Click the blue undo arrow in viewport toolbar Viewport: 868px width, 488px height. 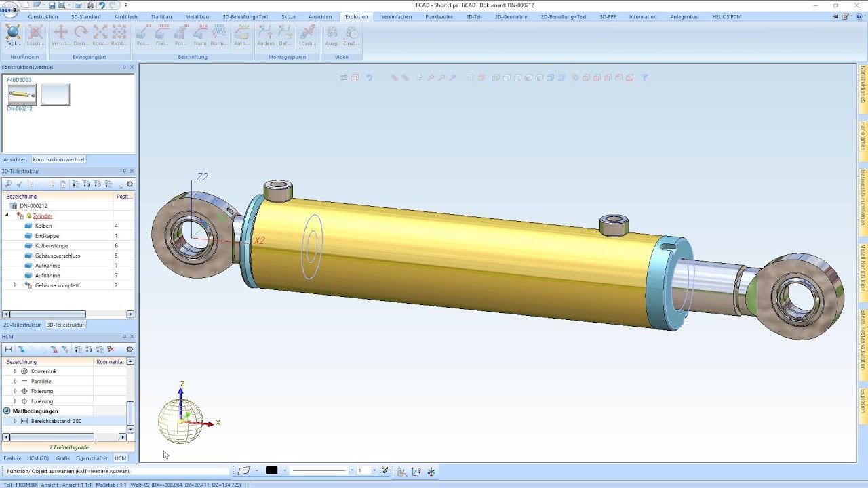coord(370,78)
